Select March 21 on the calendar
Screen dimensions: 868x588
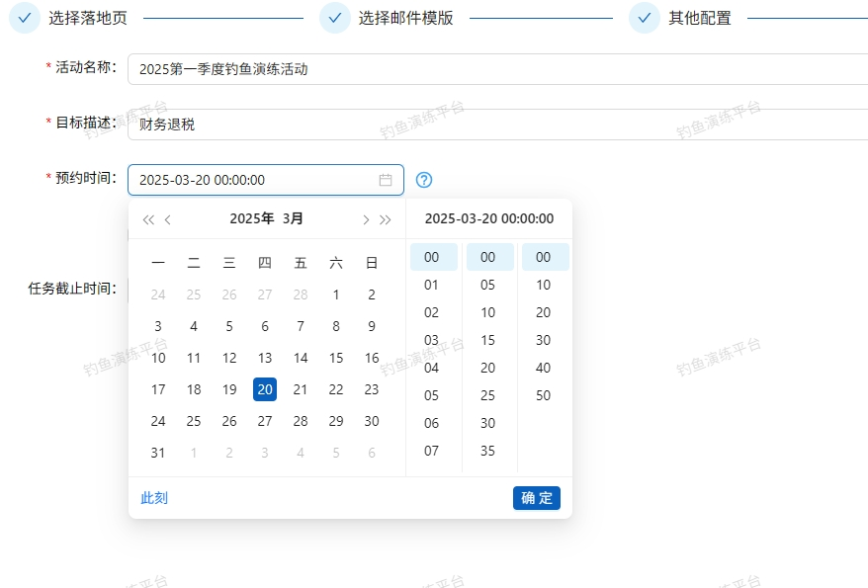pos(301,389)
